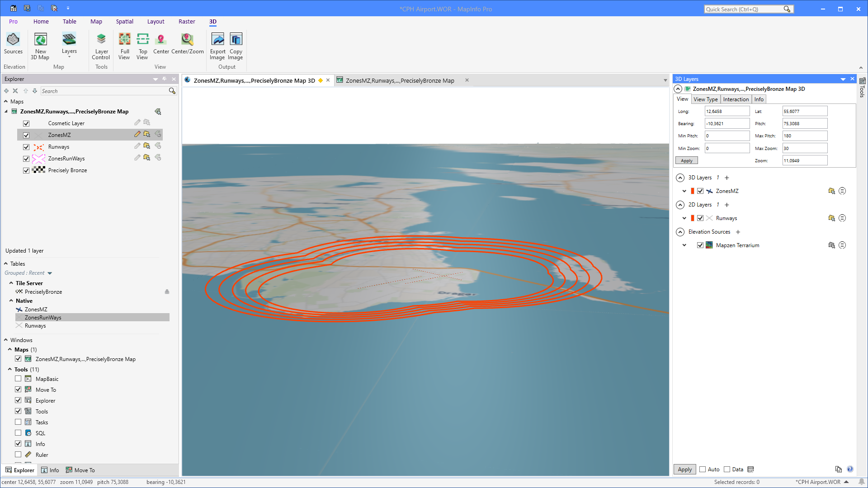868x488 pixels.
Task: Open the Interaction tab in 3D Layers panel
Action: pos(736,99)
